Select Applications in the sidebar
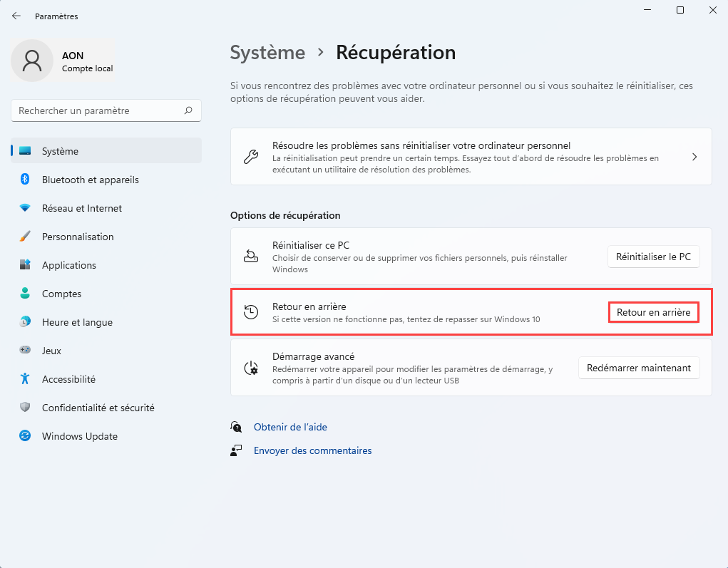Image resolution: width=728 pixels, height=568 pixels. pos(68,265)
